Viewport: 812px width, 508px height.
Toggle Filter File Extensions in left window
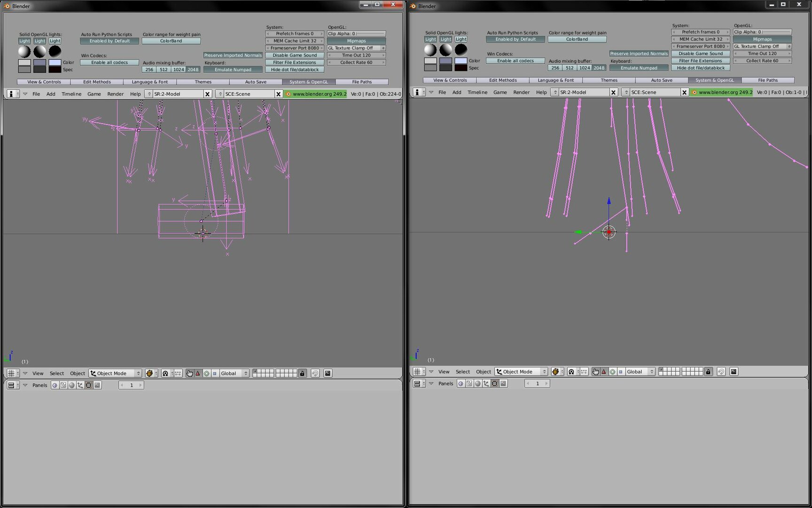tap(295, 63)
